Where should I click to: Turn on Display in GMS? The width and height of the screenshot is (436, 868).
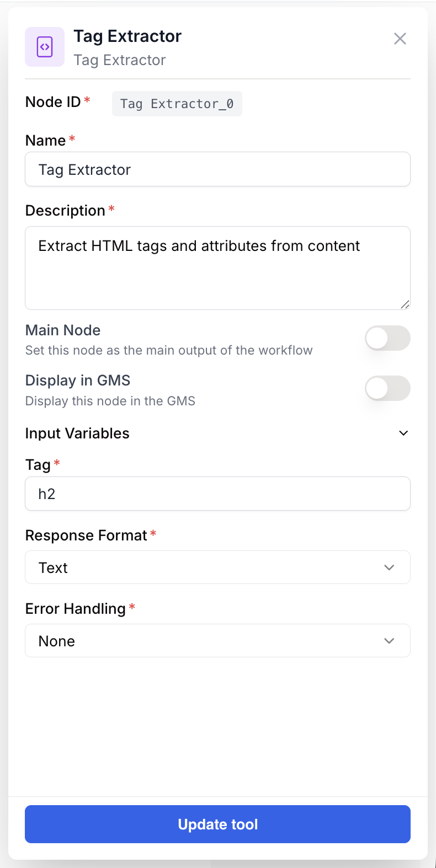pyautogui.click(x=387, y=388)
